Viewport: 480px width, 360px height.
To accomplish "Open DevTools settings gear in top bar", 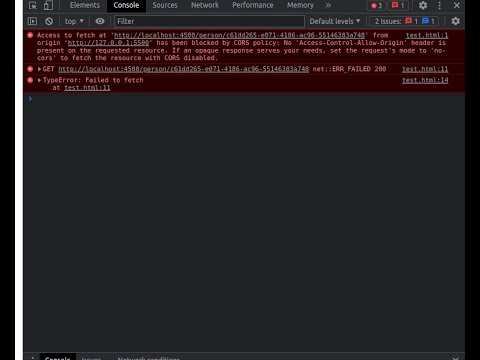I will pyautogui.click(x=423, y=5).
